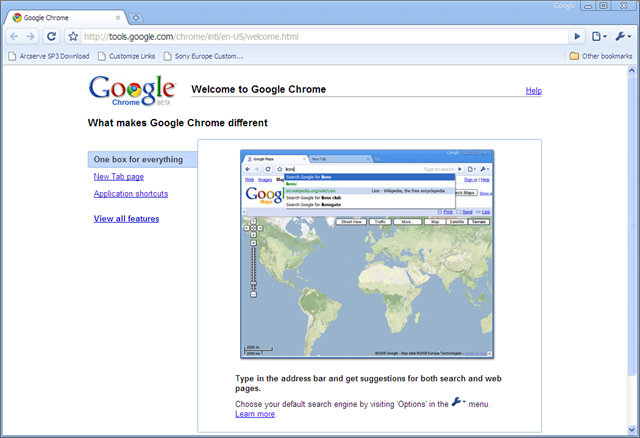Click the page scrollbar up arrow

631,71
